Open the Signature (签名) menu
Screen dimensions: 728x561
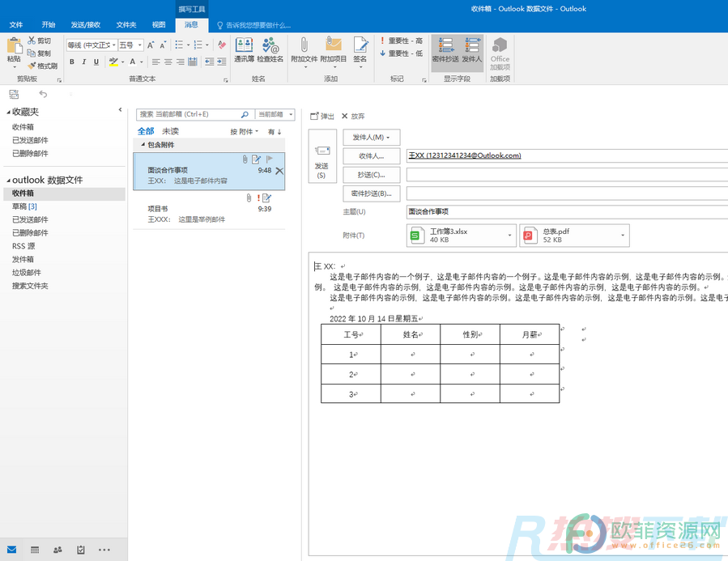coord(360,52)
